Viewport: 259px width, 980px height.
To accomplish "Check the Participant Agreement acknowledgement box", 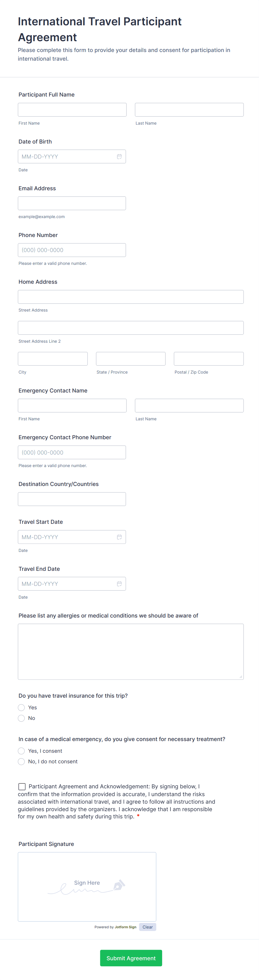I will tap(21, 786).
